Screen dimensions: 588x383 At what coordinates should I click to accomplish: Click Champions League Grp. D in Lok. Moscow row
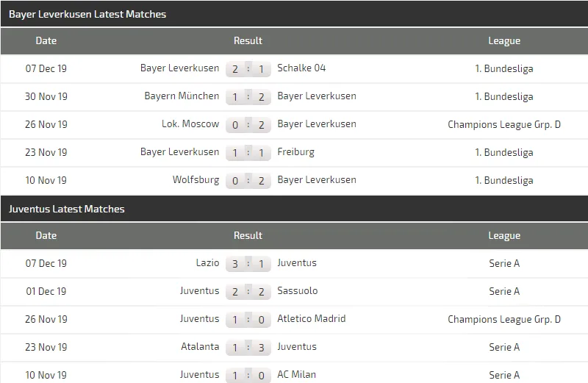pos(504,124)
